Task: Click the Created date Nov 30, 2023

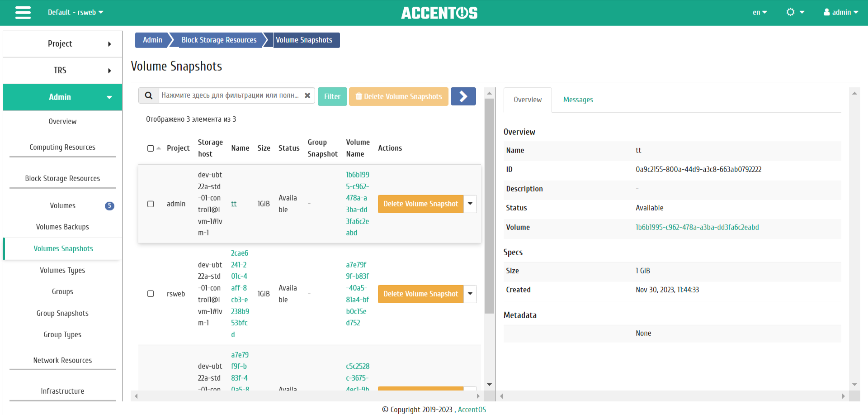Action: (667, 290)
